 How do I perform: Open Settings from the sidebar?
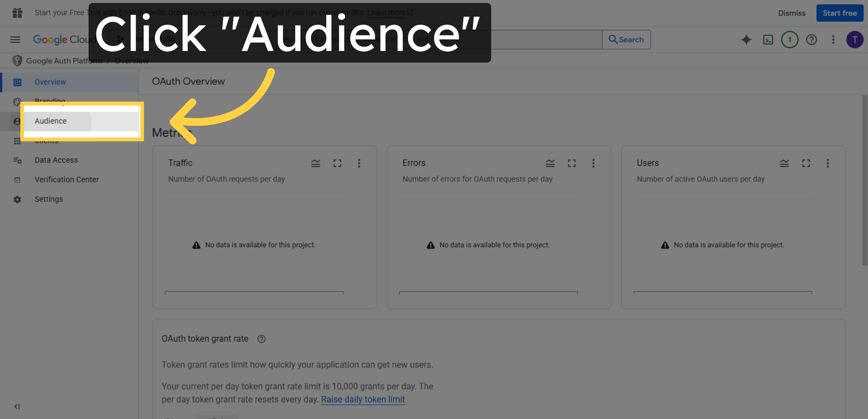point(48,199)
